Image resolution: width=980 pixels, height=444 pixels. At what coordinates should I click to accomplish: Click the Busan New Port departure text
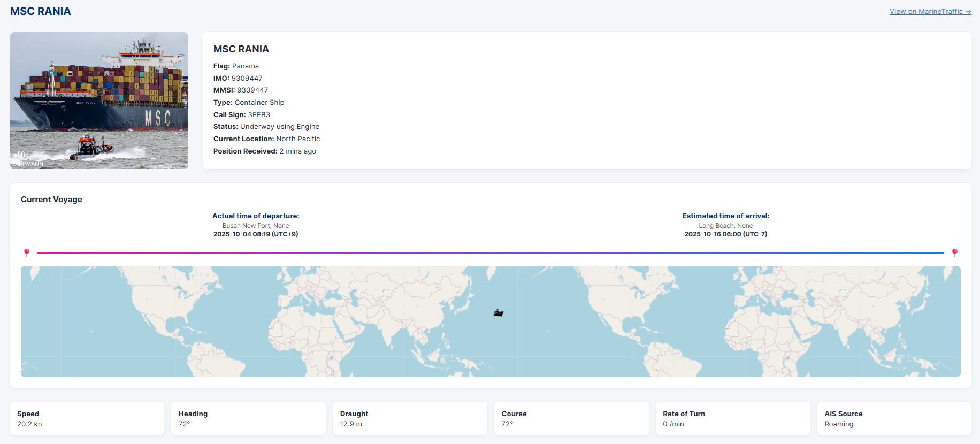[x=256, y=226]
